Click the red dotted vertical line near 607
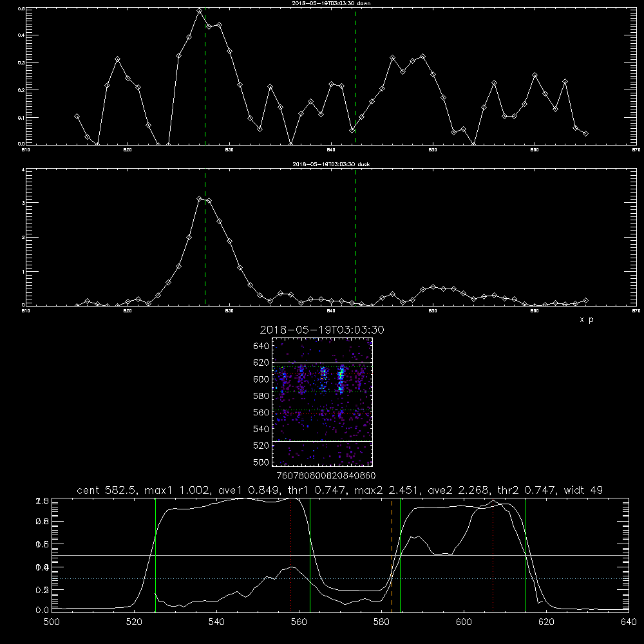Image resolution: width=644 pixels, height=644 pixels. pos(493,555)
